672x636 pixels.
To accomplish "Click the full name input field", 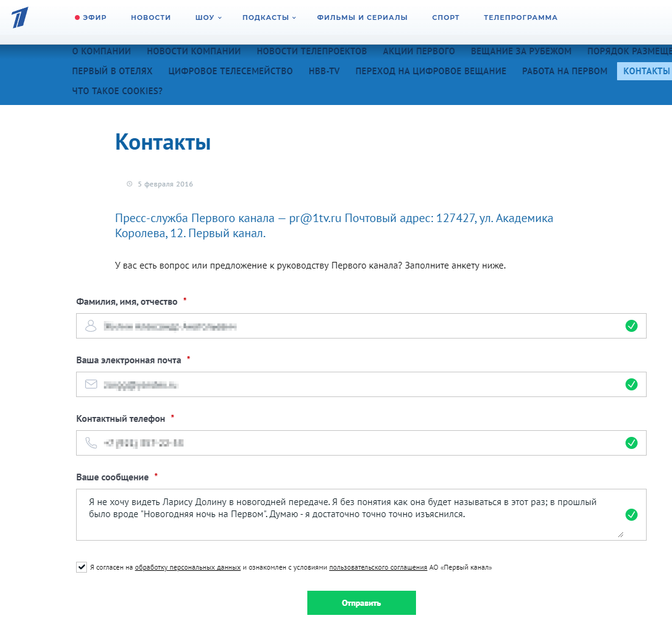I will click(x=361, y=326).
